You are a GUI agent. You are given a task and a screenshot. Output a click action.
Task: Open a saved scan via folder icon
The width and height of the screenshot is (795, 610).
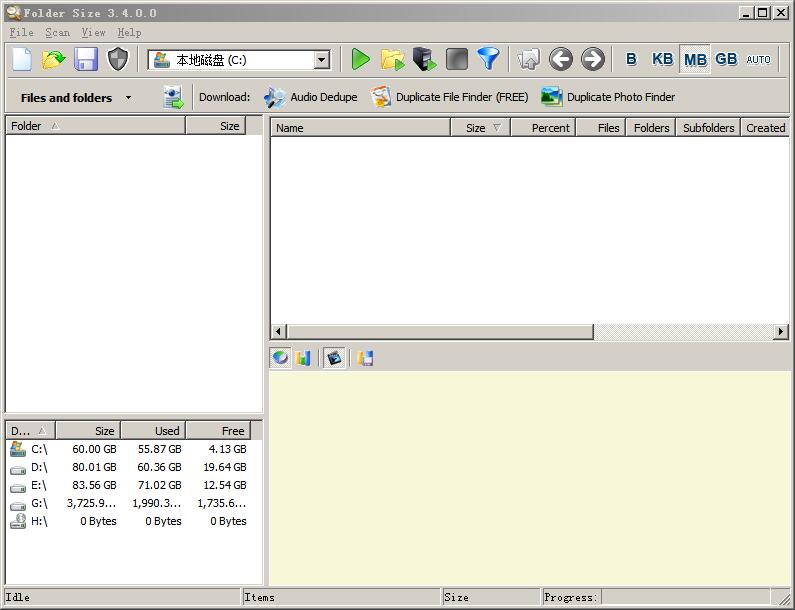(x=53, y=59)
